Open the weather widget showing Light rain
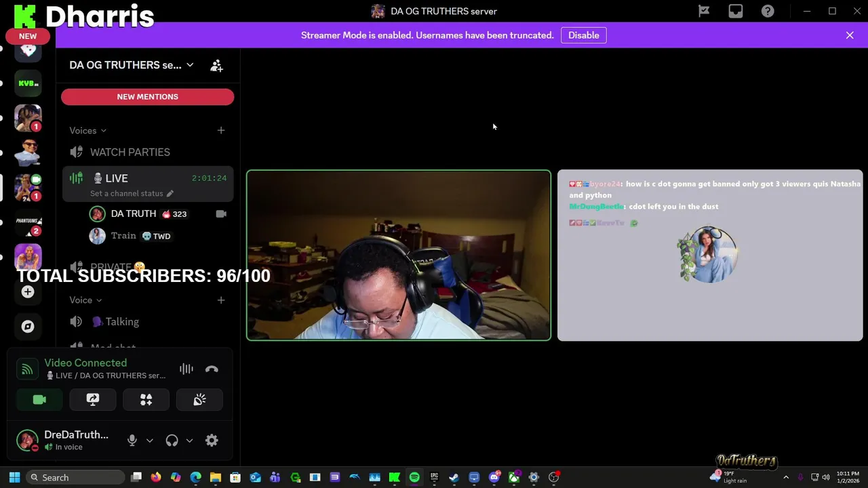868x488 pixels. [x=729, y=477]
